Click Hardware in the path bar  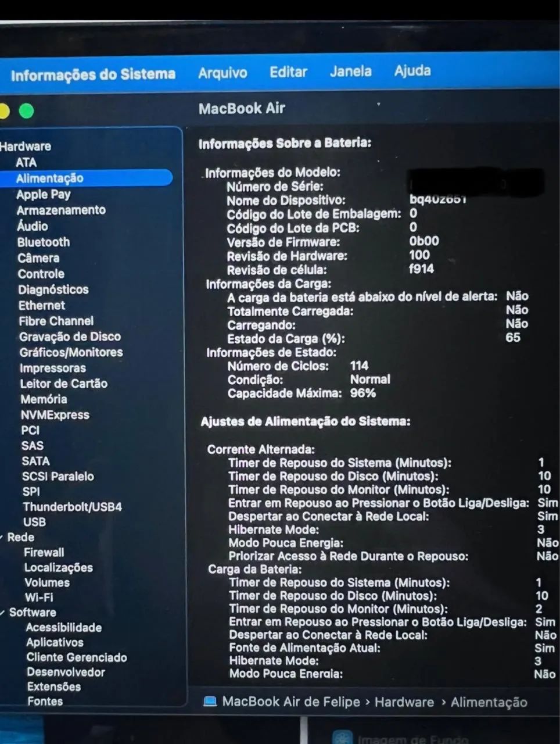point(404,702)
